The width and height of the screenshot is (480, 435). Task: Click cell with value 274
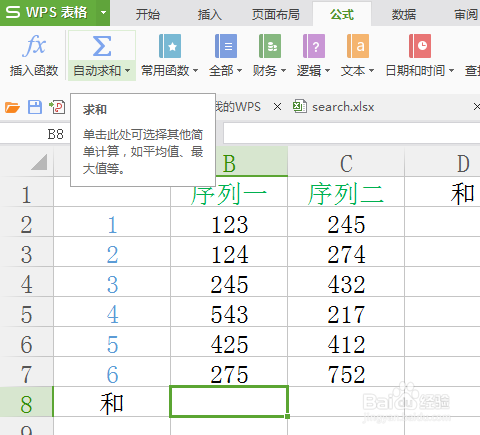(x=346, y=252)
